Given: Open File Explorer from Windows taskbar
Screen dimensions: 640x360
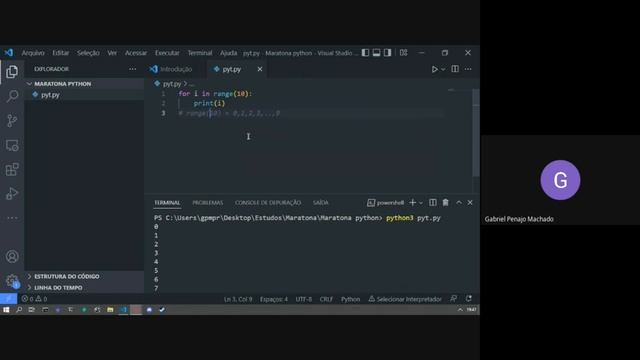Looking at the screenshot, I should 110,310.
